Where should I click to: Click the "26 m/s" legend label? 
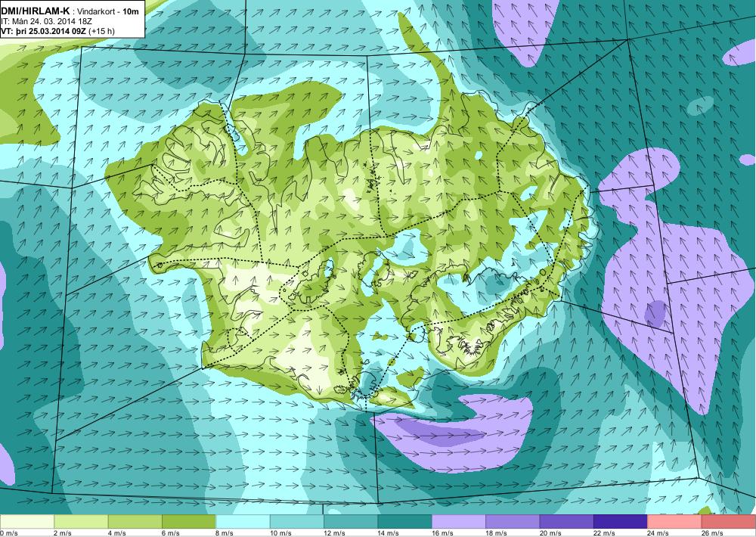tap(713, 533)
